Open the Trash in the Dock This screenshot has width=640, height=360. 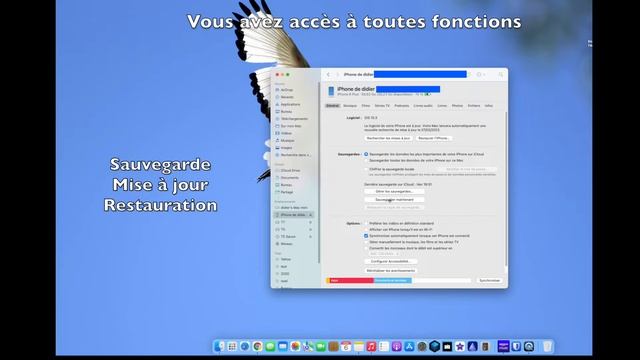click(547, 347)
